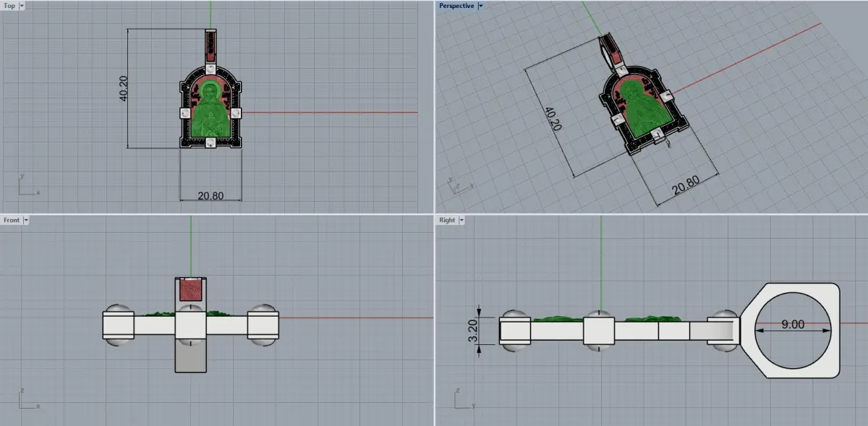This screenshot has width=868, height=426.
Task: Open the Front viewport dropdown arrow
Action: click(25, 219)
